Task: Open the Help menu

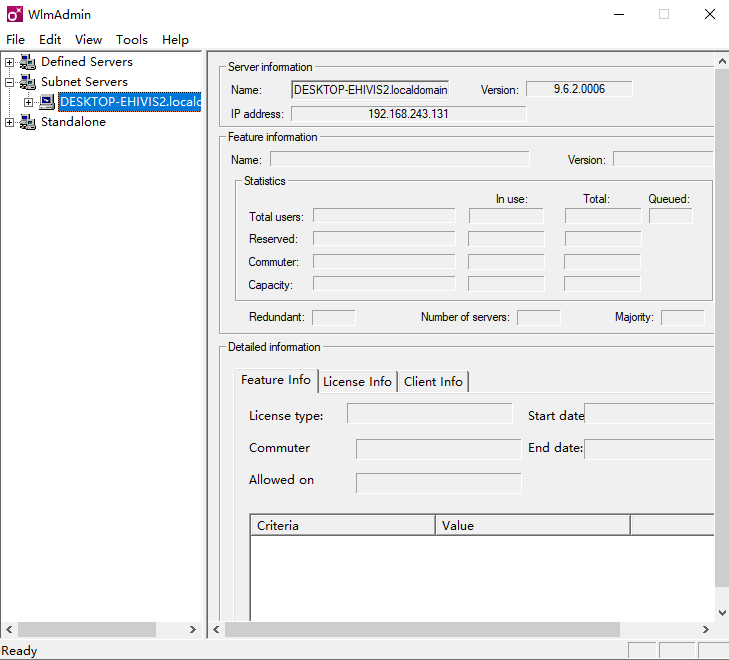Action: coord(175,40)
